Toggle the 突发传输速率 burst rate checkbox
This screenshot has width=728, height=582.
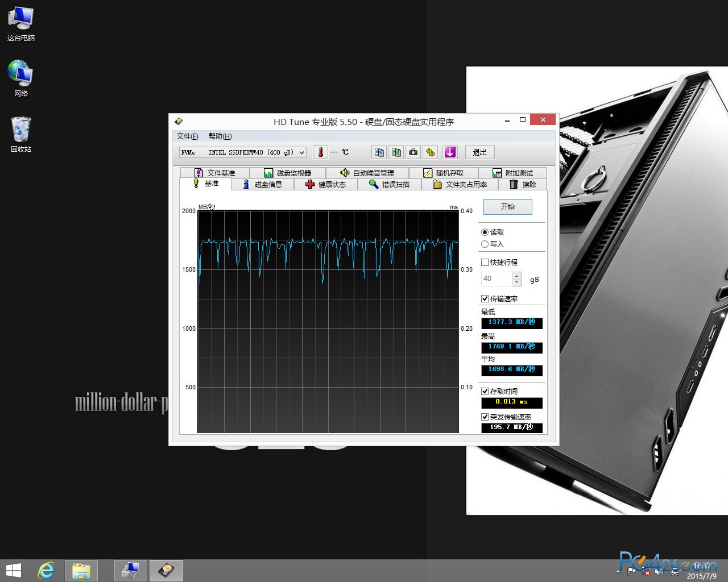[x=485, y=417]
